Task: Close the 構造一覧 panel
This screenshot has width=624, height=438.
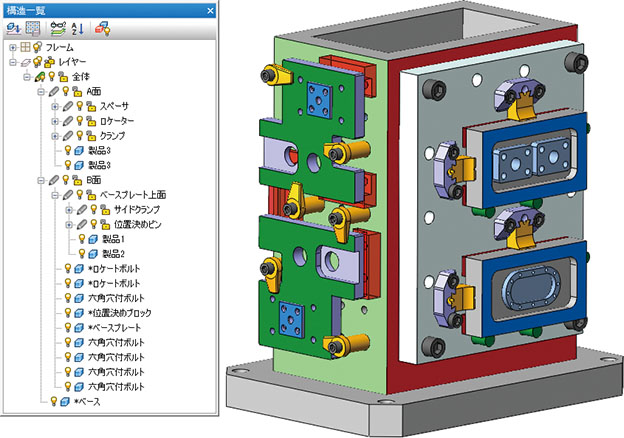Action: coord(210,9)
